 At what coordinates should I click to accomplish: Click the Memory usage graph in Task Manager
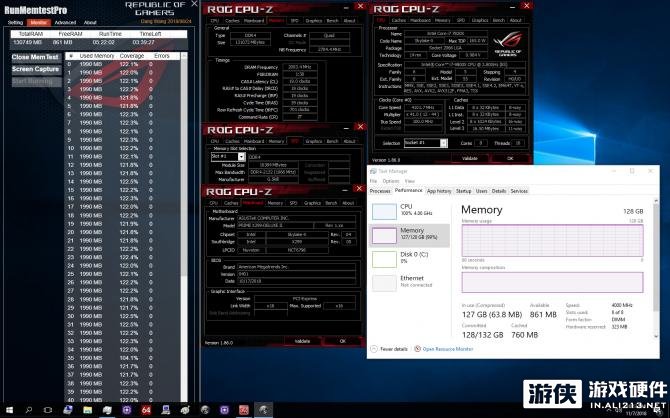pyautogui.click(x=552, y=241)
